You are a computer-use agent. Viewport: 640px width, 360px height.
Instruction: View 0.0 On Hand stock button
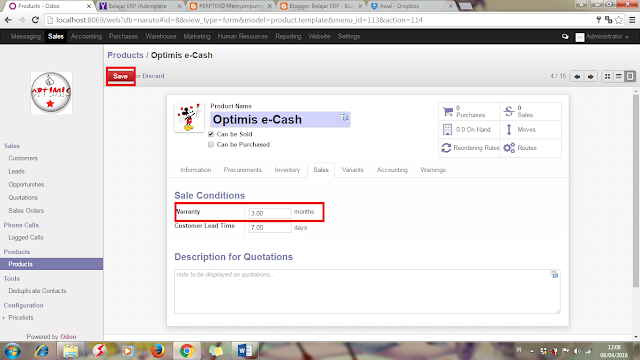pos(469,129)
